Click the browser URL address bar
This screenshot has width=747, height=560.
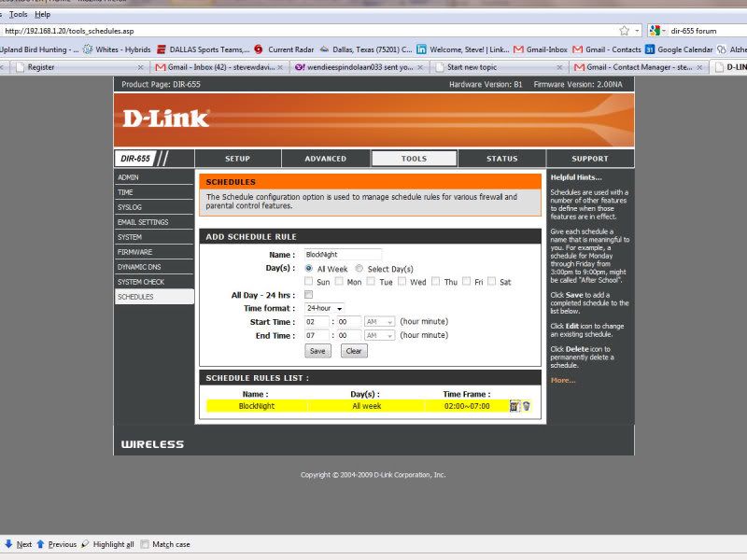[x=310, y=31]
